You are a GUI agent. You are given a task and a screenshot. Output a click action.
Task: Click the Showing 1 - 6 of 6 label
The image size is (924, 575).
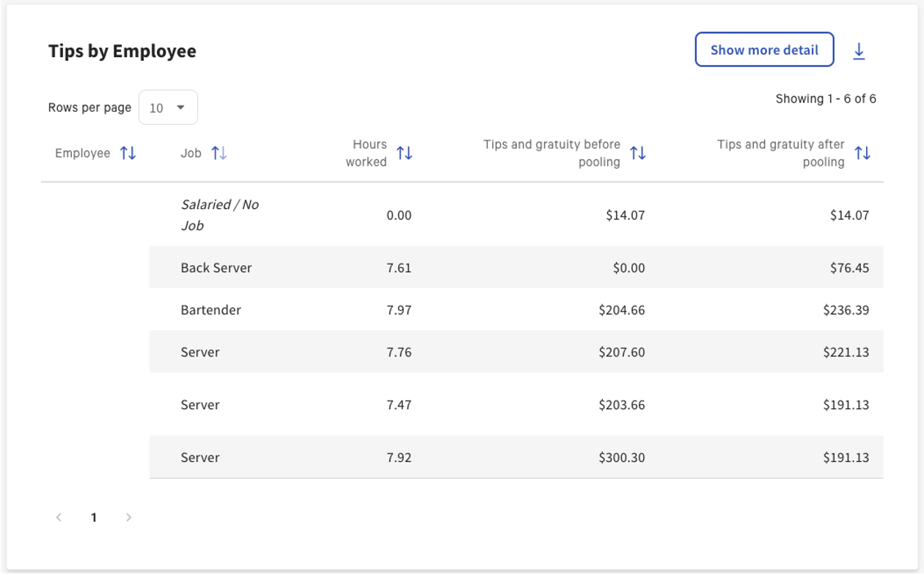click(826, 99)
